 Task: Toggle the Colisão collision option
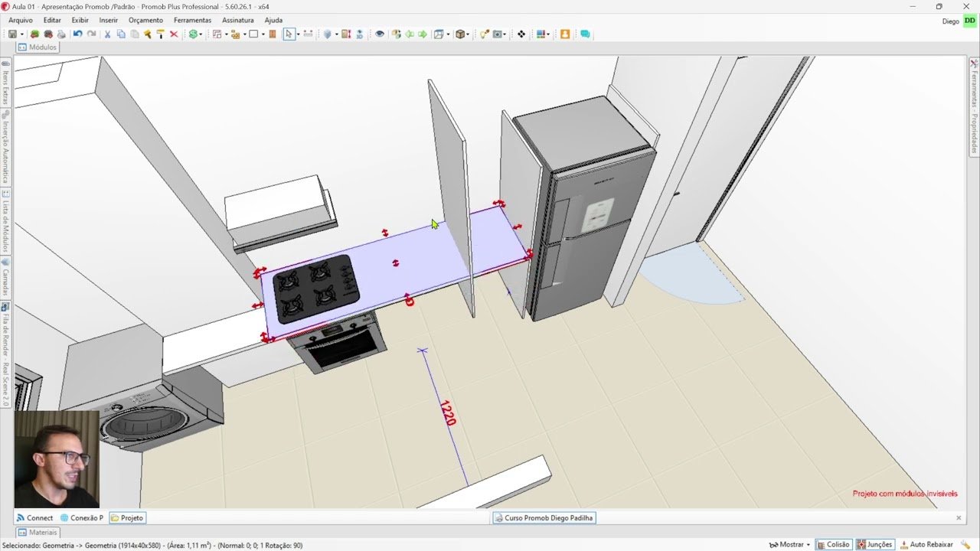click(833, 544)
